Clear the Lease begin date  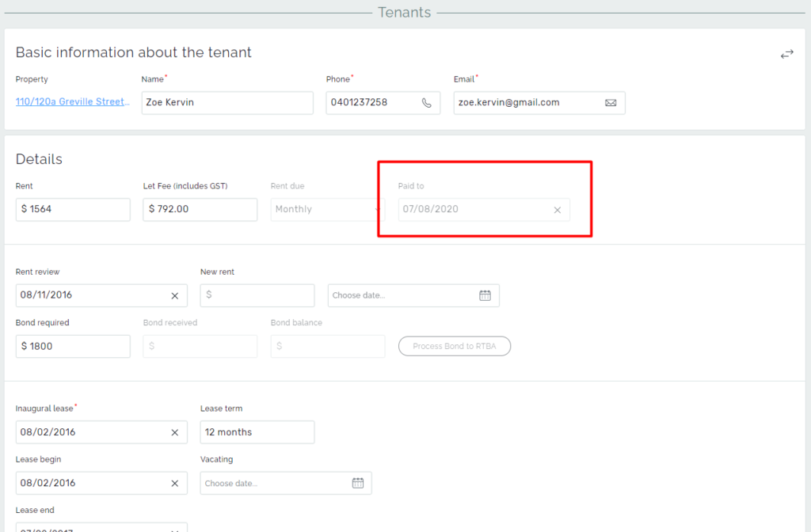coord(175,483)
